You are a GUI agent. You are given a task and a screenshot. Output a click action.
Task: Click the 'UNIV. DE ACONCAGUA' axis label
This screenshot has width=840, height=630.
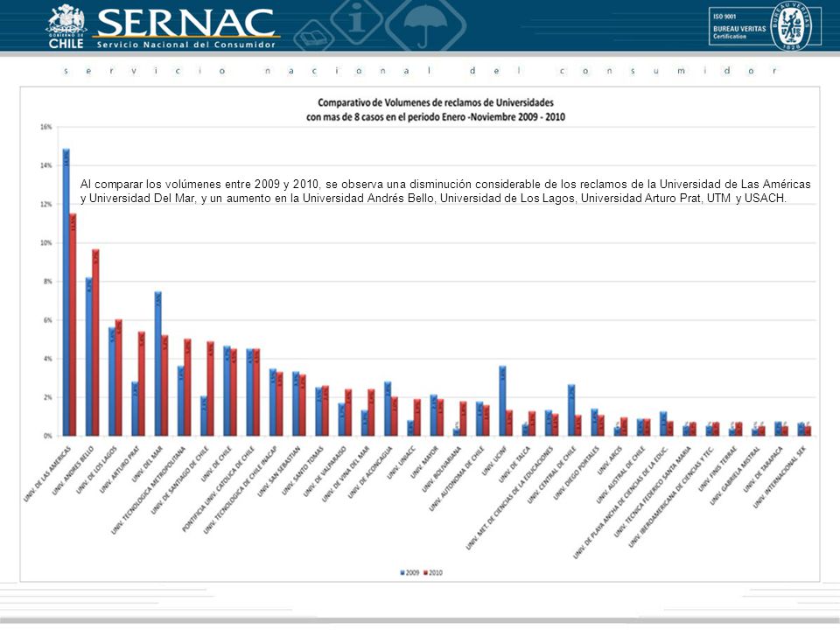[x=371, y=472]
